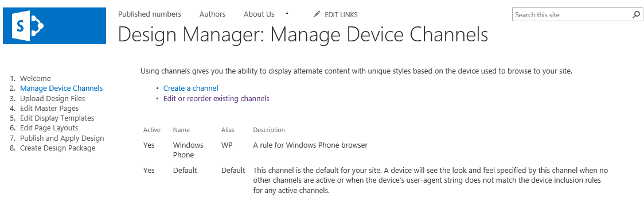Open the Publish and Apply Design step
Image resolution: width=644 pixels, height=216 pixels.
coord(62,138)
